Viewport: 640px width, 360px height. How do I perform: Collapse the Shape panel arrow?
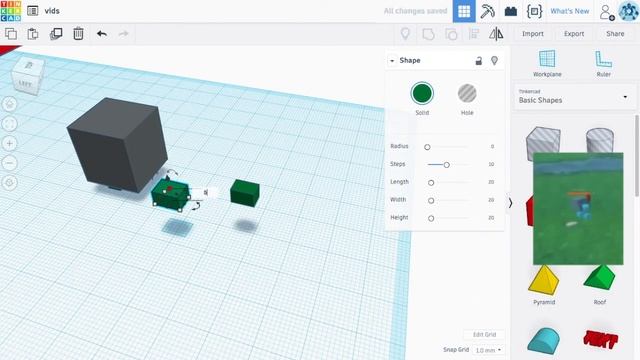[x=392, y=61]
